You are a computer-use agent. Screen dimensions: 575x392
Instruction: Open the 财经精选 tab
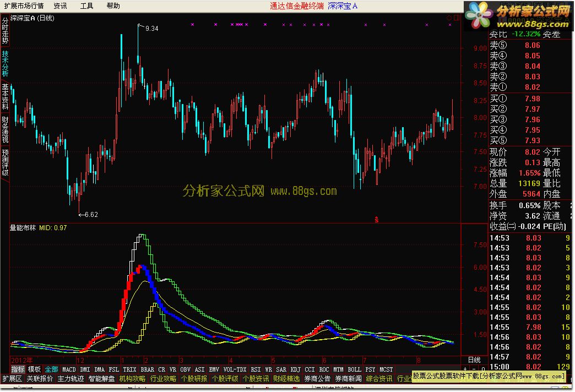tap(286, 378)
